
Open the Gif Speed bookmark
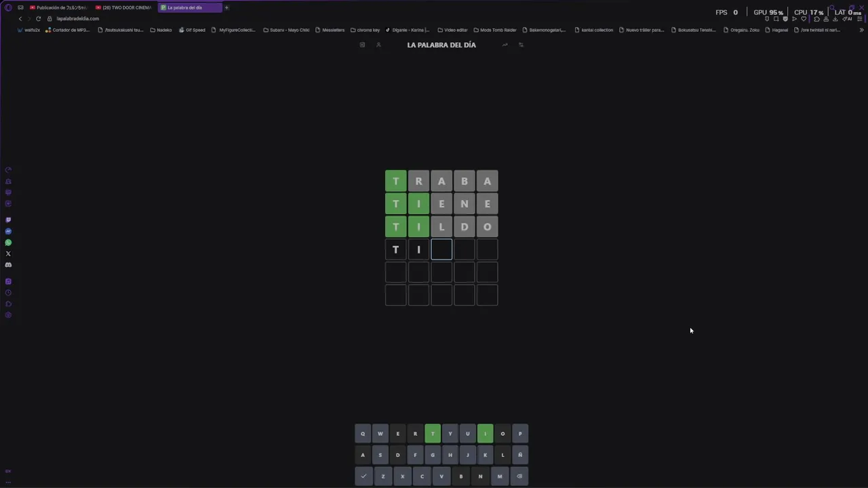coord(192,30)
